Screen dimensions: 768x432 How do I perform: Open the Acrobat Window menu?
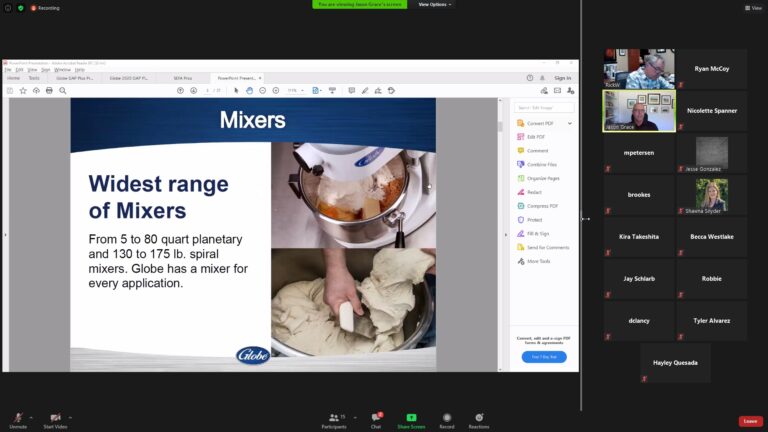(63, 70)
